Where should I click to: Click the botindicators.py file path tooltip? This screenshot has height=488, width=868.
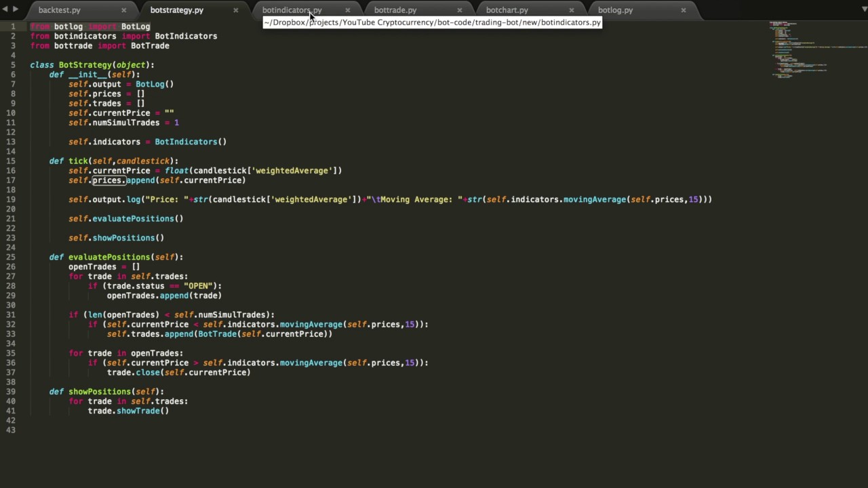click(x=432, y=22)
